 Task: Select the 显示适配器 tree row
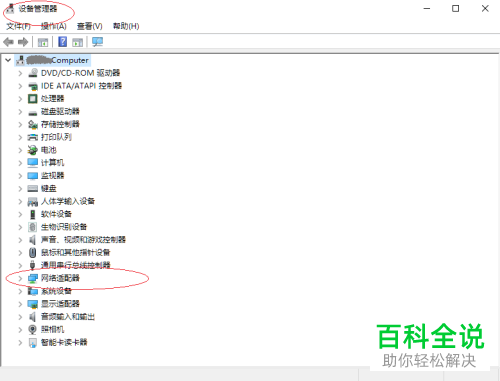(54, 304)
